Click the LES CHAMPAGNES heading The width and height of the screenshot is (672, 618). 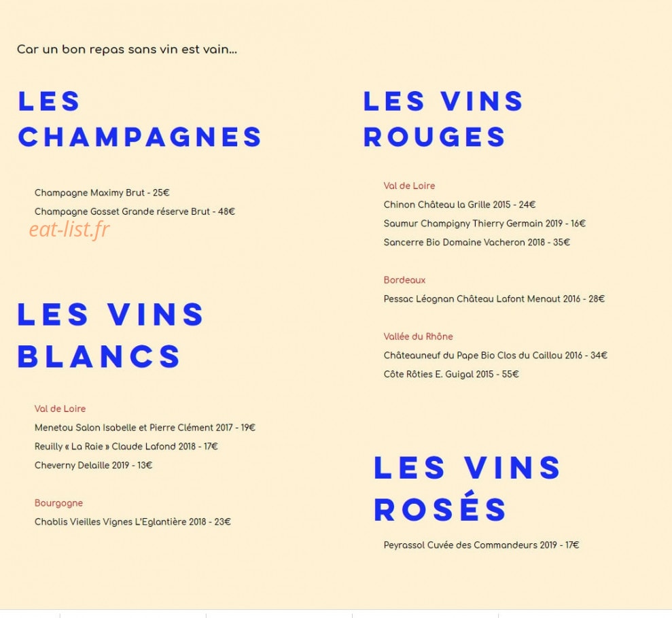(x=140, y=119)
